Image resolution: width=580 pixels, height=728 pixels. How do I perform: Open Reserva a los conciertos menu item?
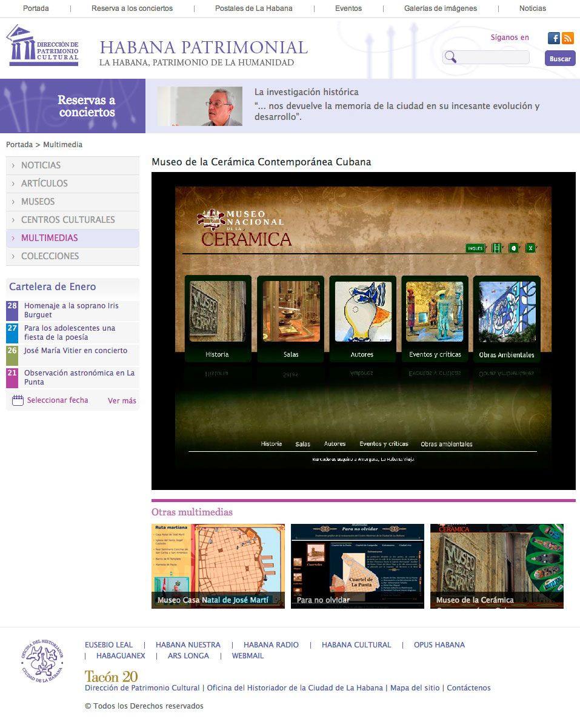(x=132, y=8)
